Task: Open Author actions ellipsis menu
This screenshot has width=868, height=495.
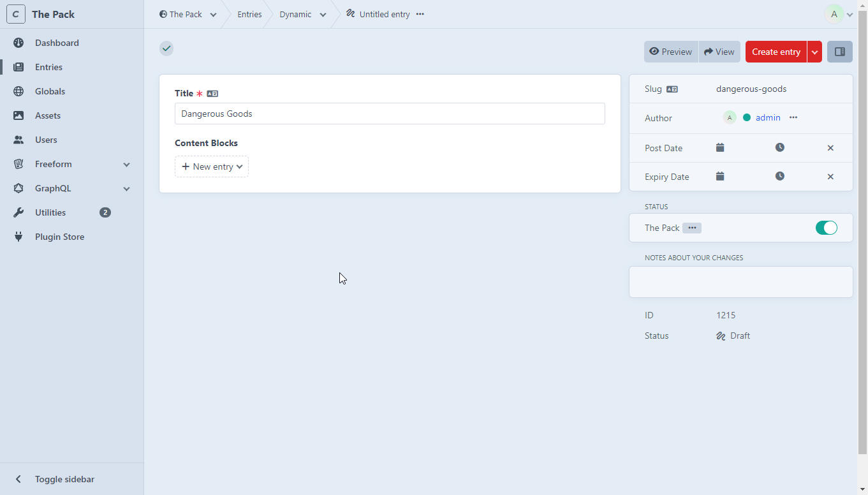Action: point(793,117)
